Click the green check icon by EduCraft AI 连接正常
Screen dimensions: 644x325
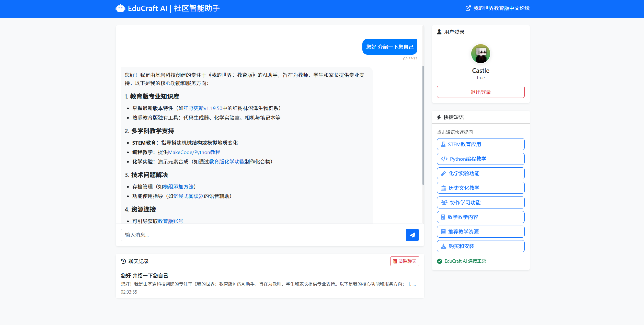(440, 261)
